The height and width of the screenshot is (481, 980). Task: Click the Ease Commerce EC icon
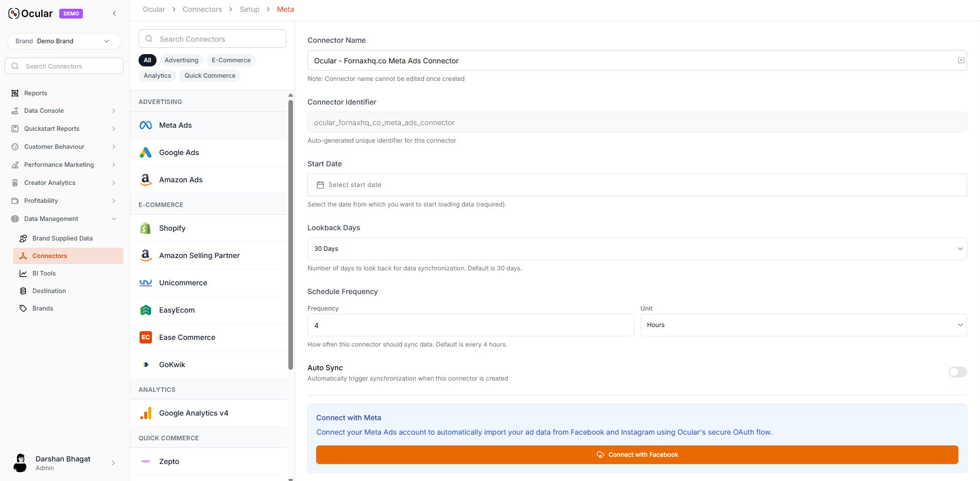(x=146, y=337)
